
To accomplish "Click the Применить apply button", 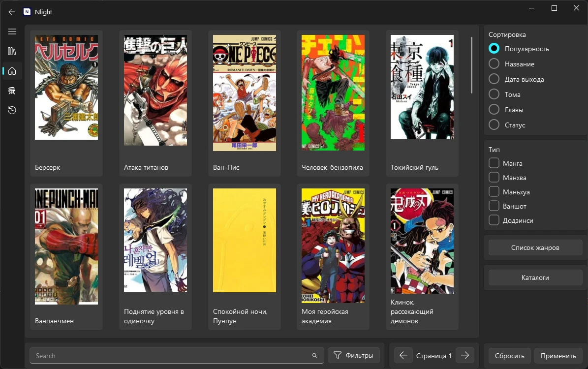I will (558, 356).
